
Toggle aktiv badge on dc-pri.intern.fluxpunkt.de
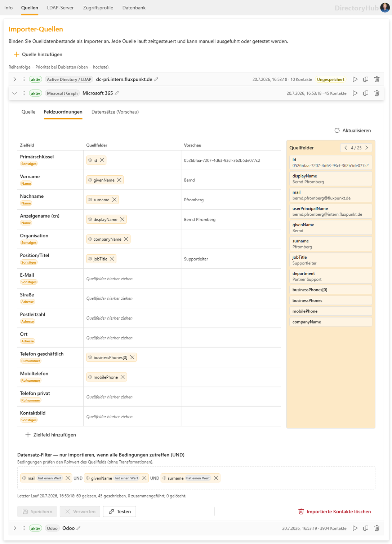[36, 79]
